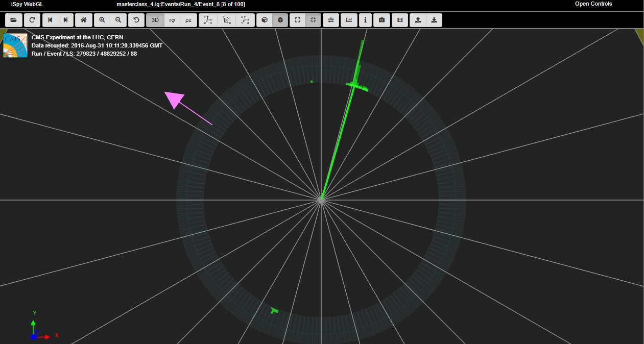Image resolution: width=644 pixels, height=344 pixels.
Task: Zoom in on the detector view
Action: pyautogui.click(x=102, y=20)
